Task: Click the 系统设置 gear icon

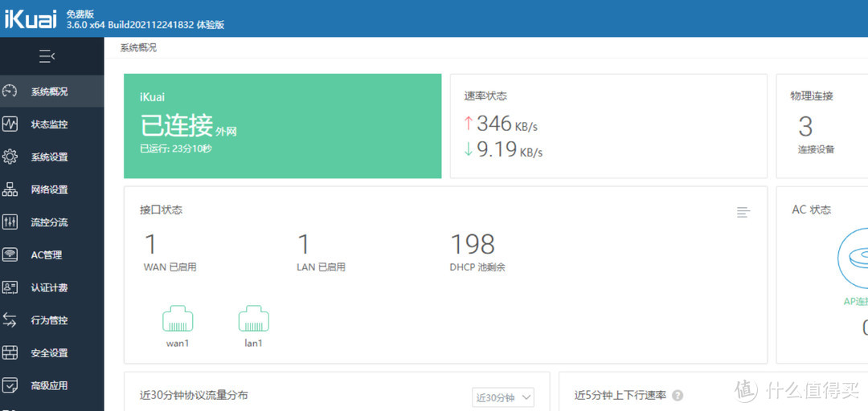Action: [10, 157]
